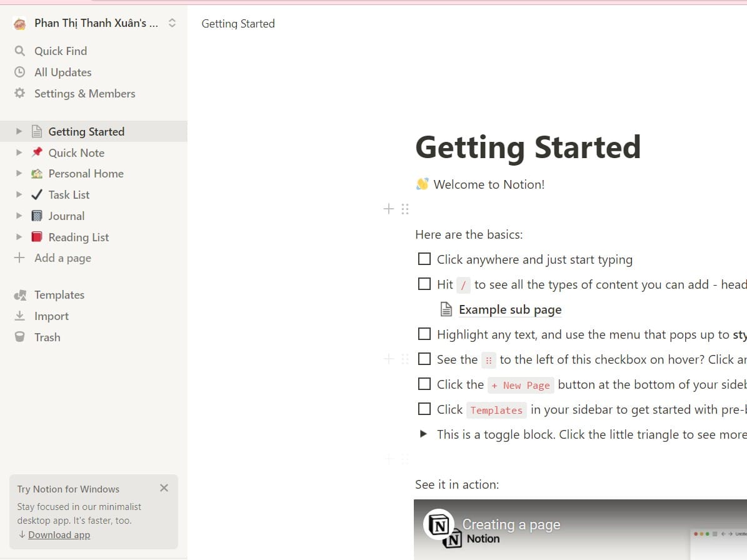Click the Getting Started page icon in sidebar

coord(37,131)
